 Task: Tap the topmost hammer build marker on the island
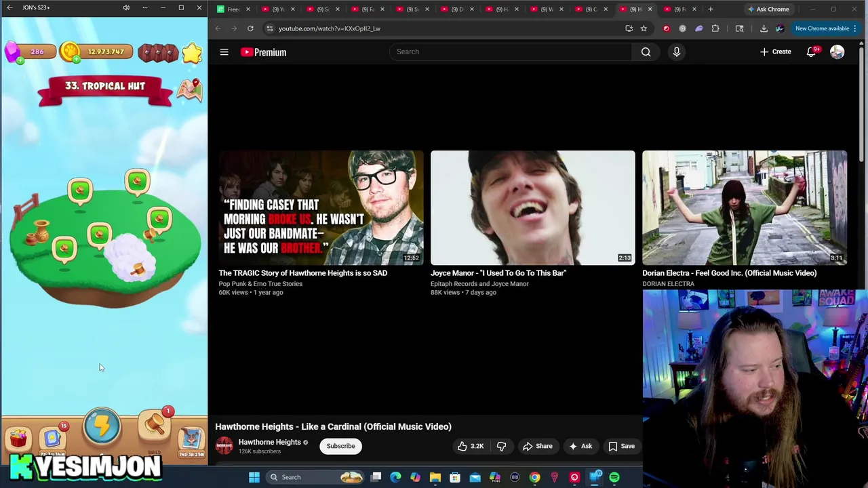coord(137,183)
